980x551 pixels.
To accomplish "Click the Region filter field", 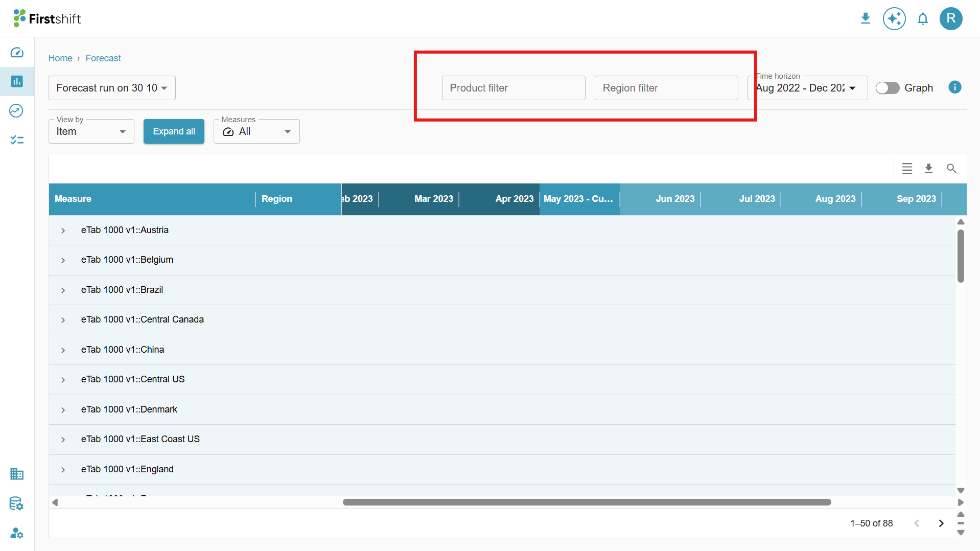I will coord(666,88).
